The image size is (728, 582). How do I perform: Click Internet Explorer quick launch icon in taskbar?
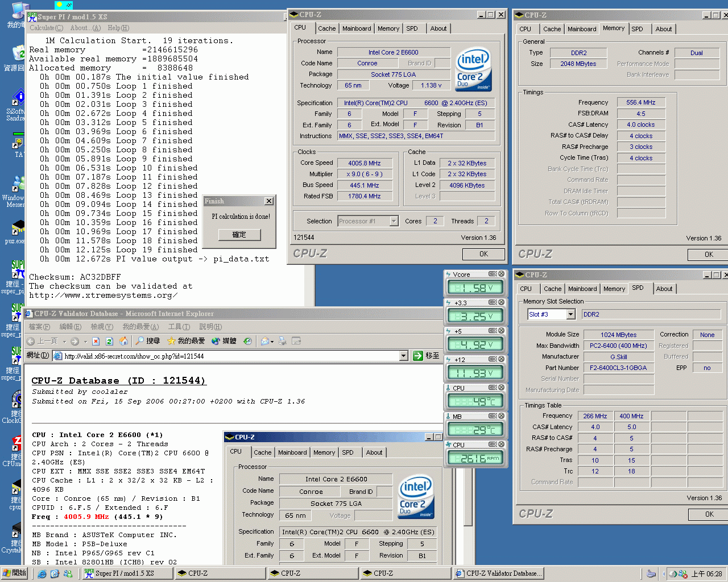[x=42, y=573]
